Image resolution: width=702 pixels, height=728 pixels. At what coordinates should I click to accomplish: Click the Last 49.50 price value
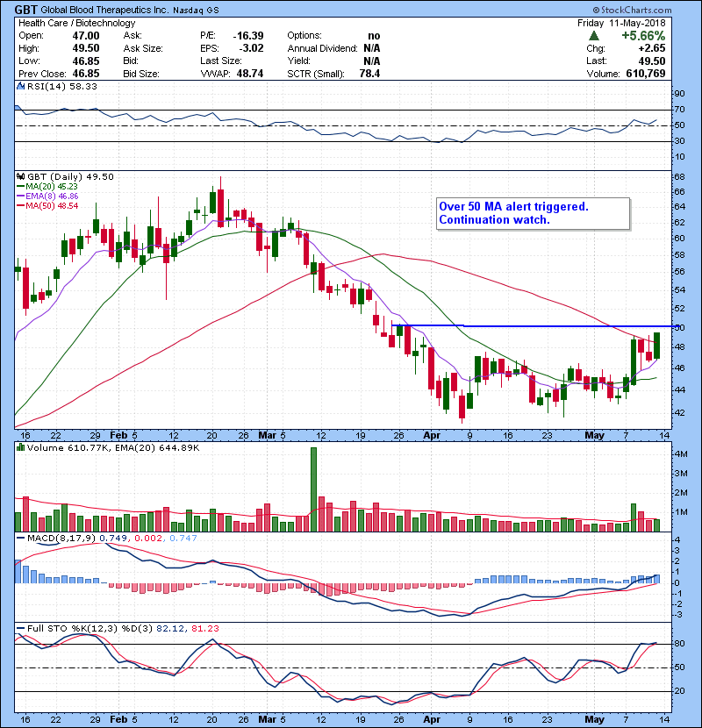(x=651, y=61)
